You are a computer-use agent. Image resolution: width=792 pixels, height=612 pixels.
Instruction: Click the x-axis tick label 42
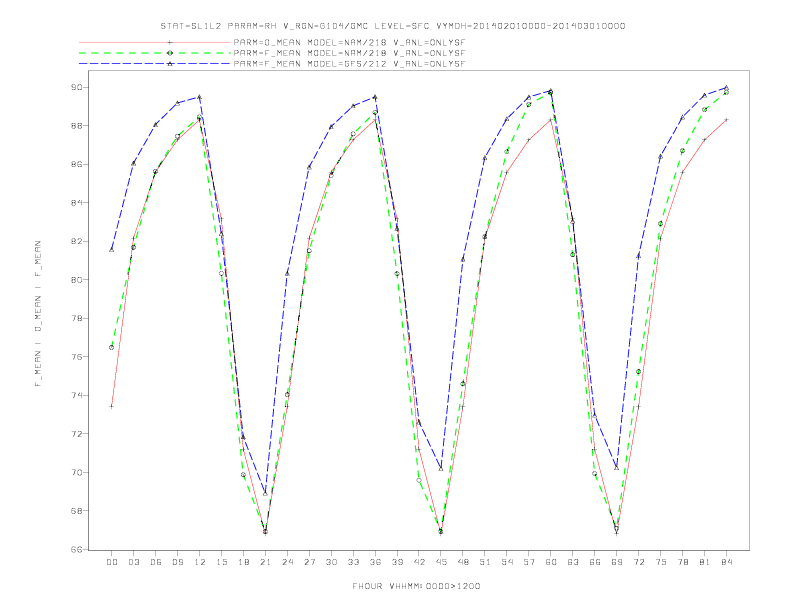coord(419,562)
